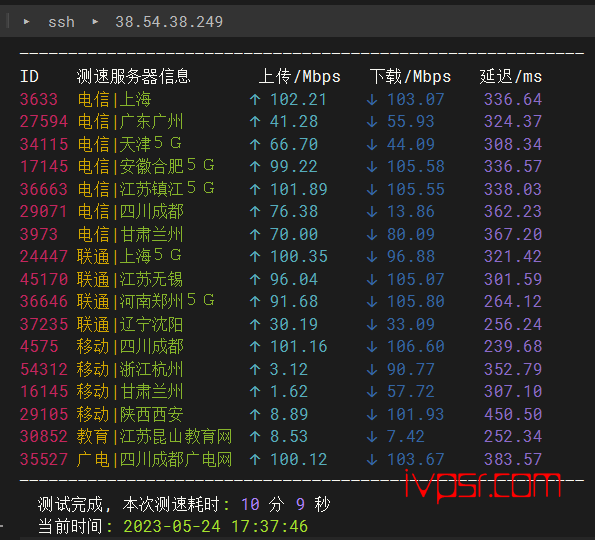Click the 上传/Mbps column header
Viewport: 595px width, 540px height.
click(299, 77)
